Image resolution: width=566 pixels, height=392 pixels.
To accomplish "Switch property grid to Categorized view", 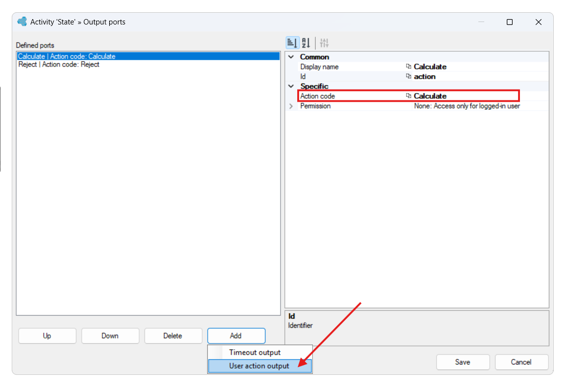I will click(292, 43).
